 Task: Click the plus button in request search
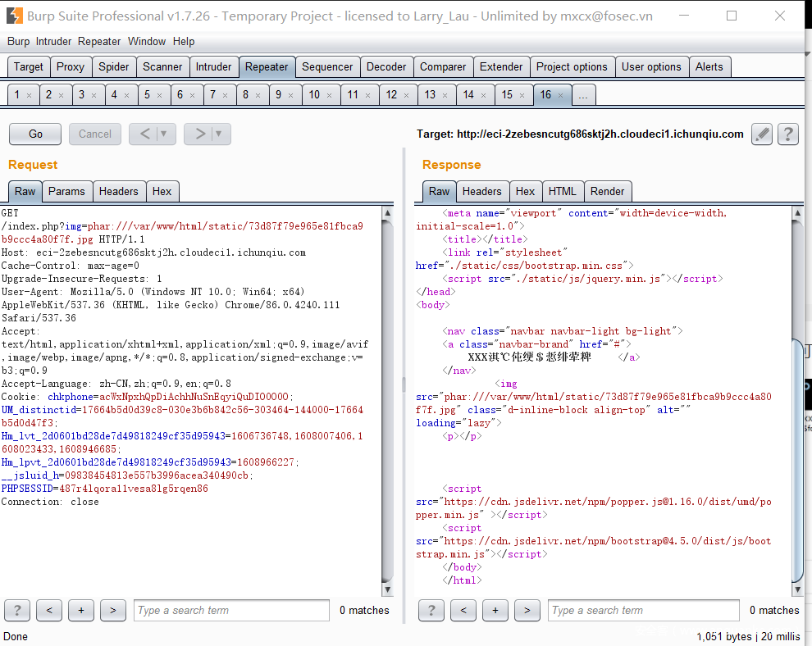[80, 610]
